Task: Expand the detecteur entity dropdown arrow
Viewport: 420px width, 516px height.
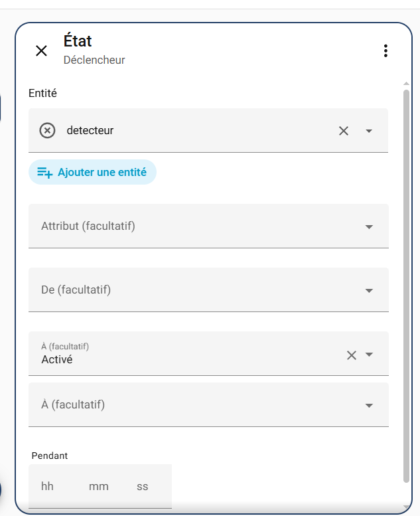Action: [x=369, y=131]
